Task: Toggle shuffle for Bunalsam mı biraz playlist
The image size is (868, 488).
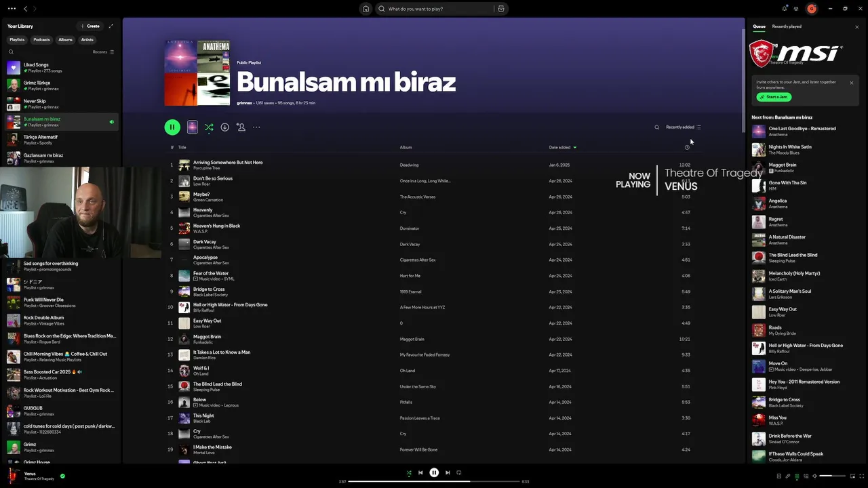Action: (x=209, y=127)
